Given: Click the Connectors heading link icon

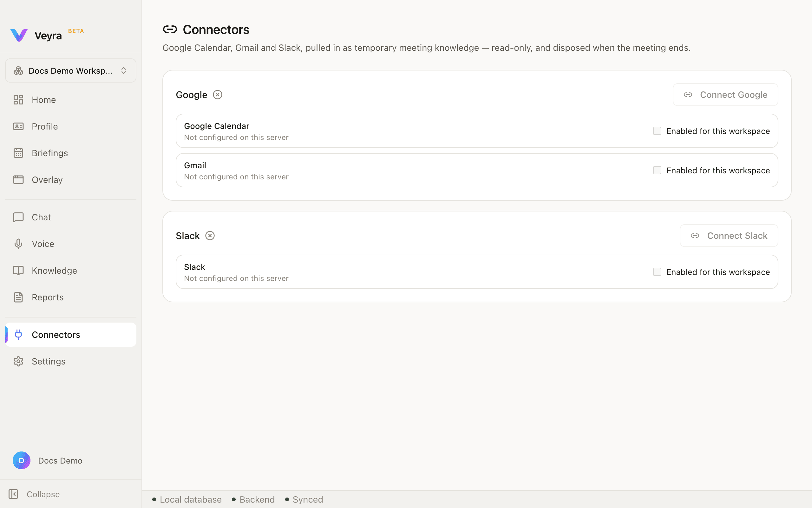Looking at the screenshot, I should pyautogui.click(x=170, y=30).
